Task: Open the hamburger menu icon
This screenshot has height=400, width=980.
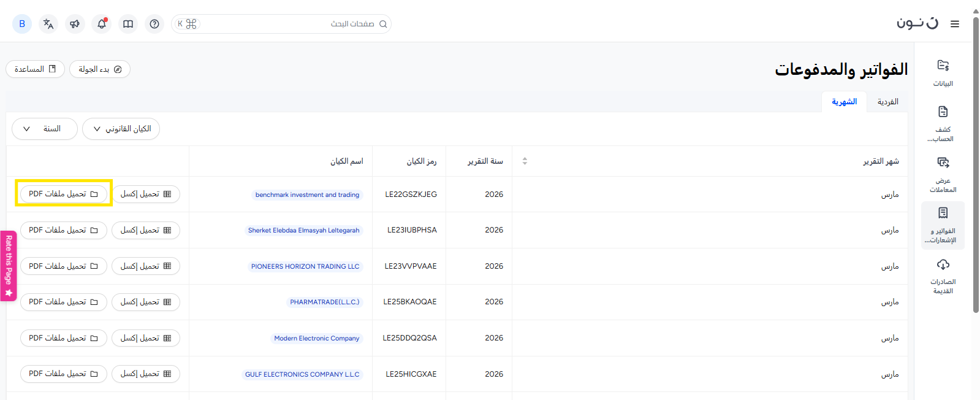Action: (954, 24)
